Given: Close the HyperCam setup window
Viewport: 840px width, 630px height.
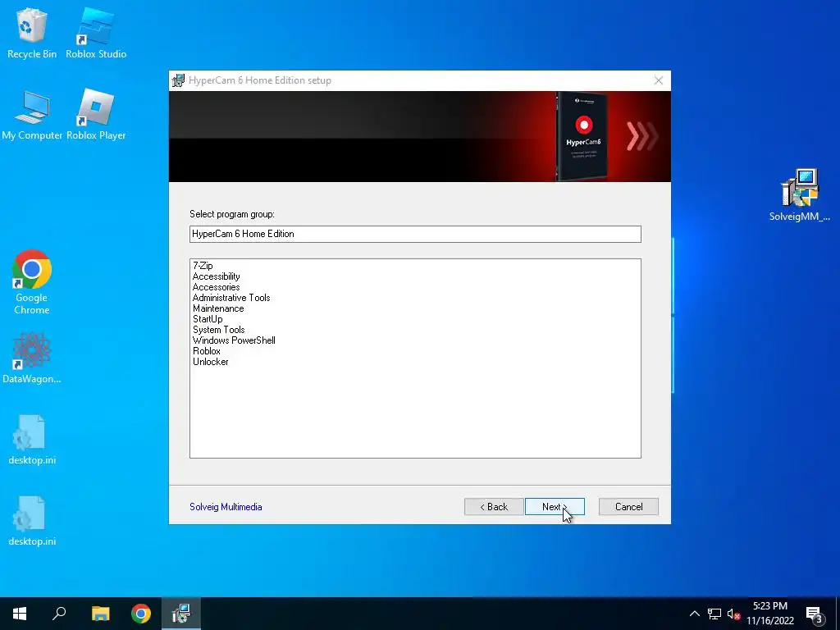Looking at the screenshot, I should pos(659,80).
